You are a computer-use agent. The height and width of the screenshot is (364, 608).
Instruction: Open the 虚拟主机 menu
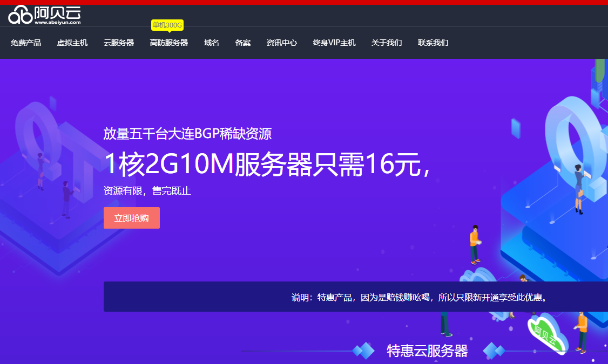click(72, 43)
